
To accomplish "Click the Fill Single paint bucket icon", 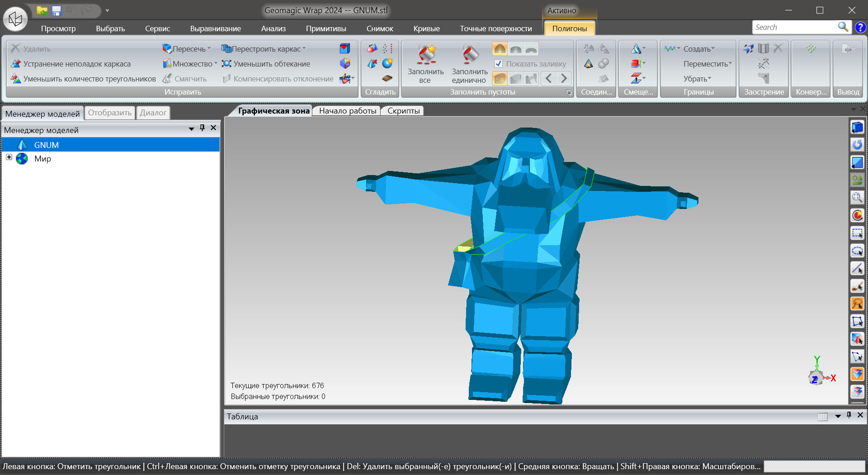I will point(469,55).
